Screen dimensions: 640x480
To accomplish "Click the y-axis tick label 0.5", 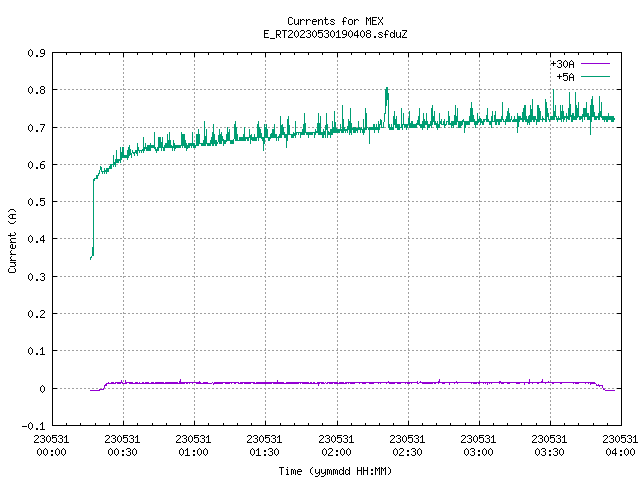I will pos(36,202).
